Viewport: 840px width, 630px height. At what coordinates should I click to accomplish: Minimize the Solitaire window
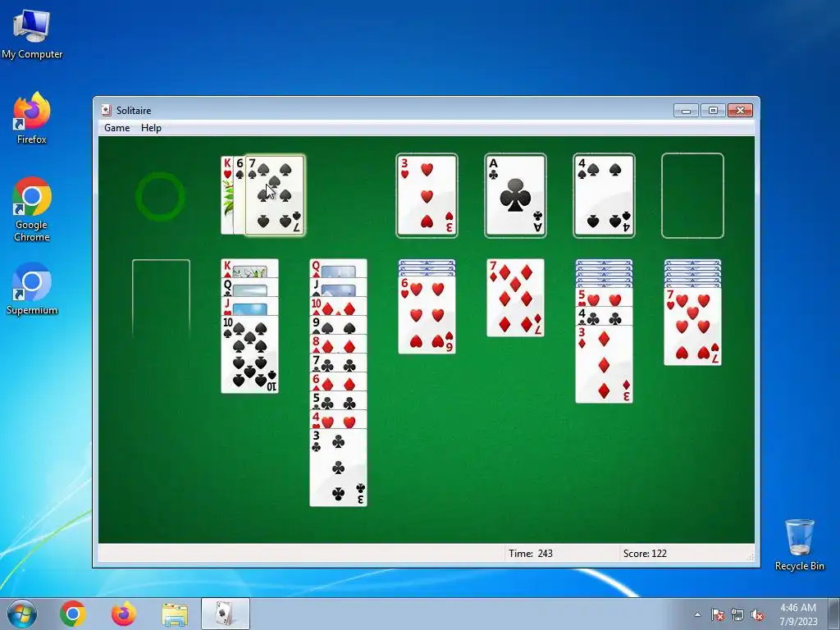click(686, 111)
